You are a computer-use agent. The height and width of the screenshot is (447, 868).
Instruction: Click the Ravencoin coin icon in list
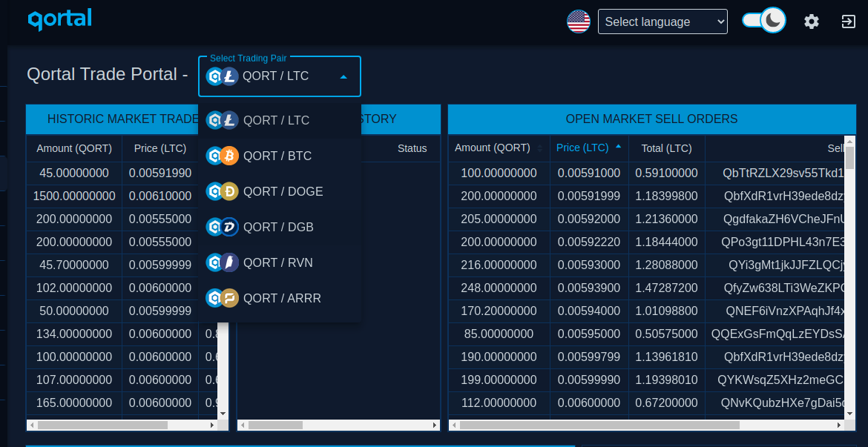coord(229,262)
